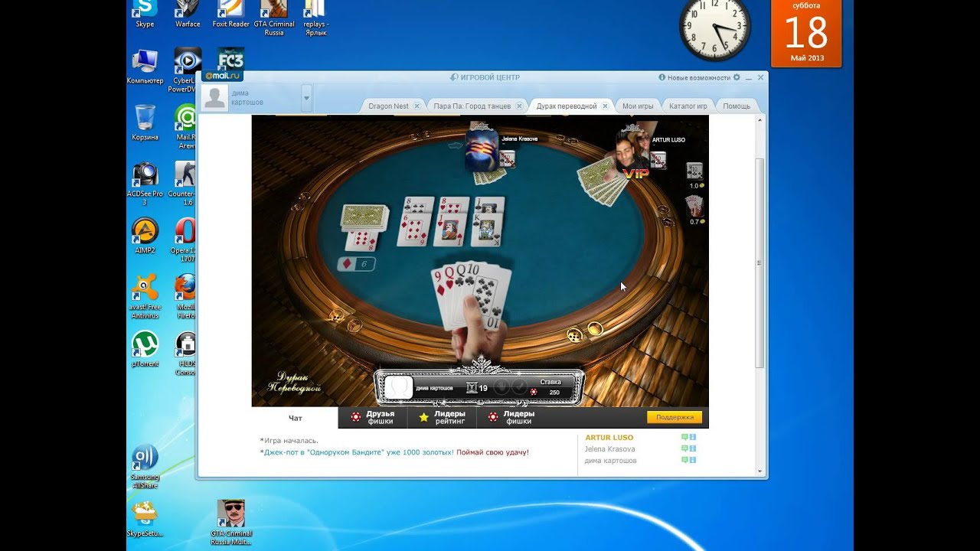The height and width of the screenshot is (551, 980).
Task: Select the replays shortcut folder icon
Action: [315, 18]
